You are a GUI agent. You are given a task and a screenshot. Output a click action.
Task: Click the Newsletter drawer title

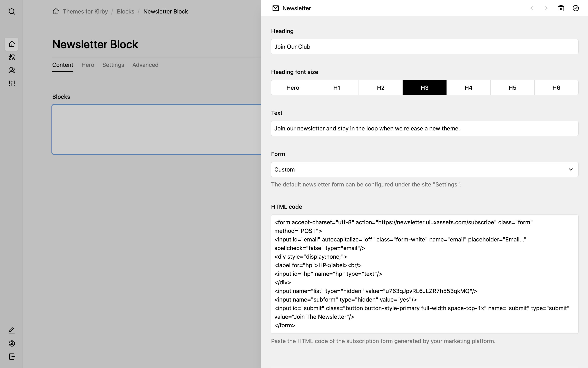point(297,8)
